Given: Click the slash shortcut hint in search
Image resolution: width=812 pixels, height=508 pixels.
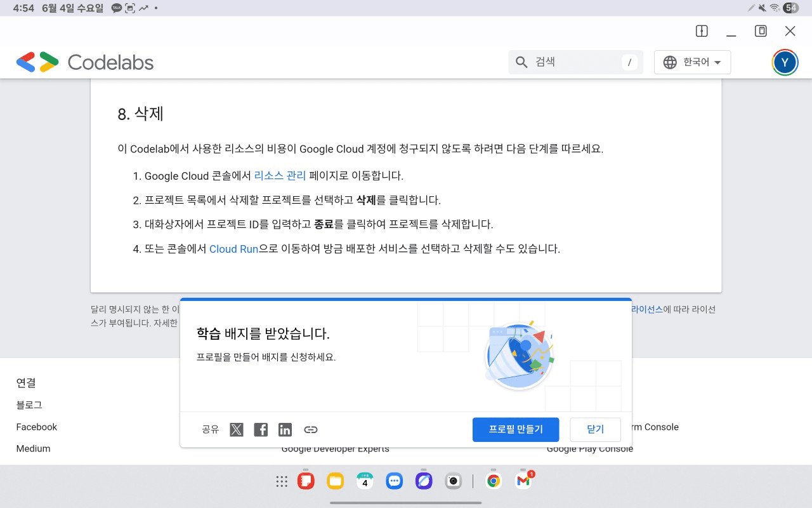Looking at the screenshot, I should (629, 62).
